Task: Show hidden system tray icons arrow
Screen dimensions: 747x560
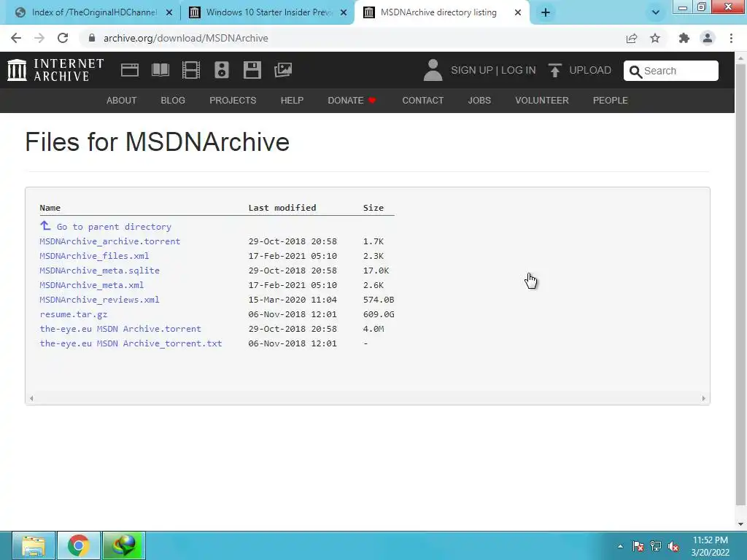Action: (x=620, y=546)
